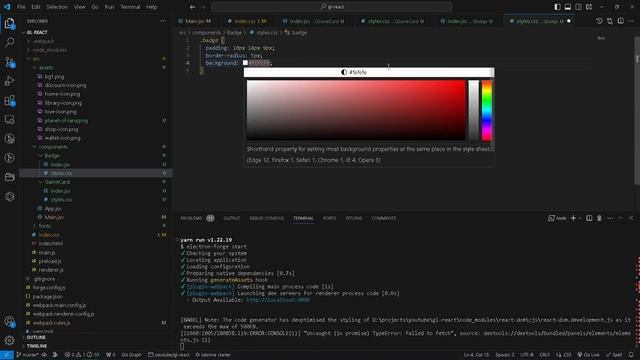Open the Remote Explorer activity icon
The width and height of the screenshot is (640, 360).
(x=9, y=120)
